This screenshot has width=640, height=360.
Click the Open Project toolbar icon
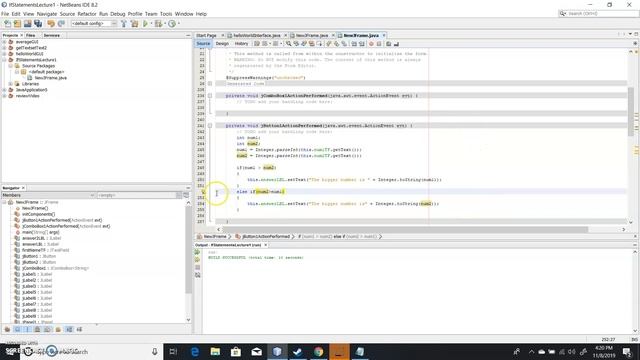(x=27, y=24)
